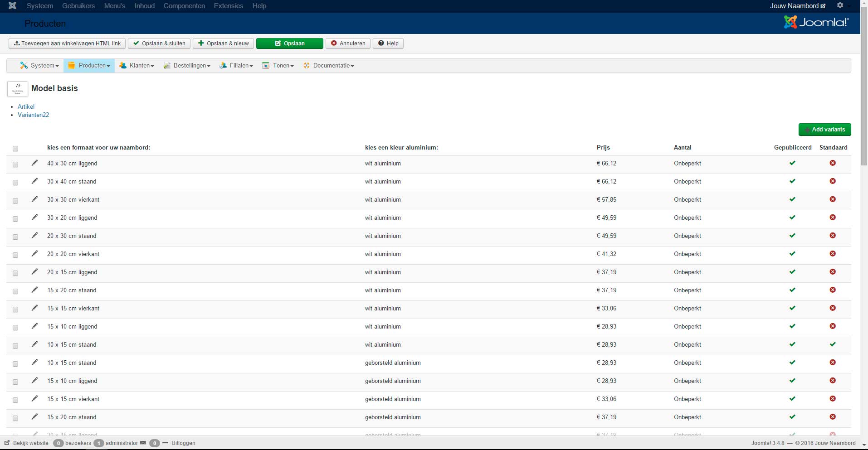Screen dimensions: 868x450
Task: Set 20 x 15 cm liggend wit aluminium as standaard
Action: (x=833, y=272)
